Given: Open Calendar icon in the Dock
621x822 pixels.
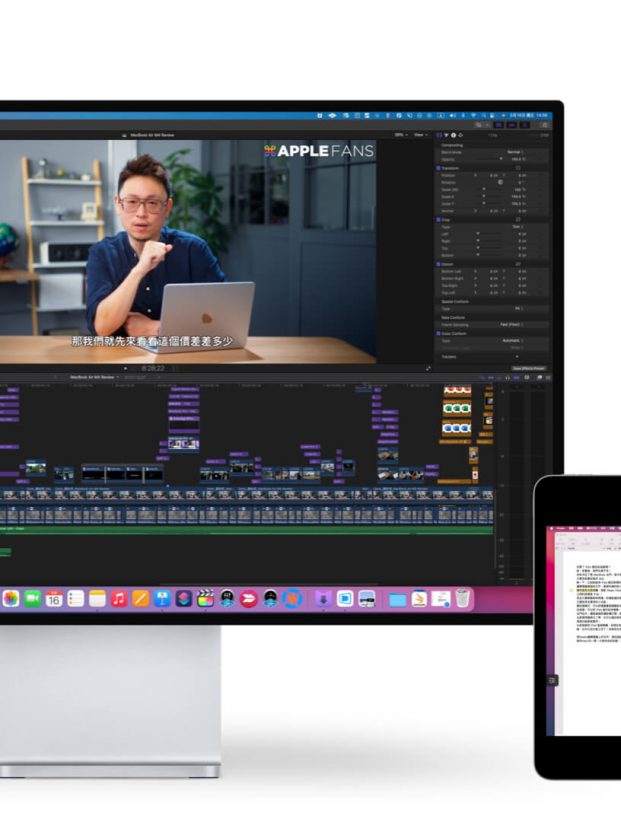Looking at the screenshot, I should coord(54,598).
